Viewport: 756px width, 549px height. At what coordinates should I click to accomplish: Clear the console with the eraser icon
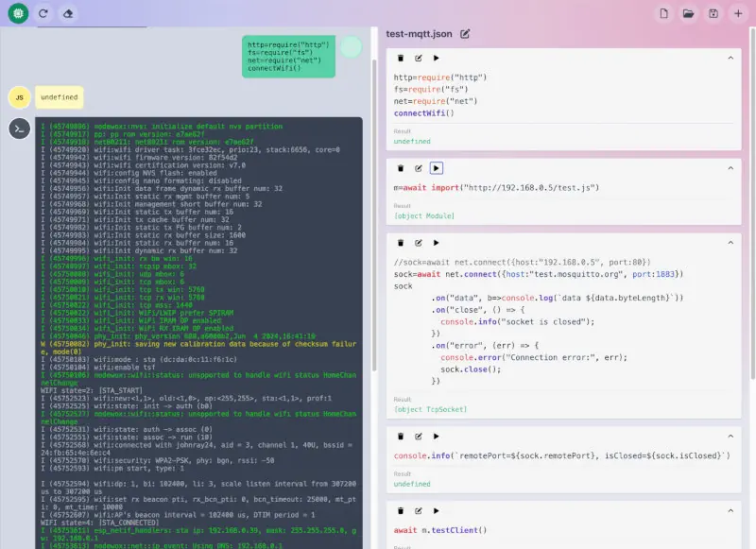tap(67, 14)
